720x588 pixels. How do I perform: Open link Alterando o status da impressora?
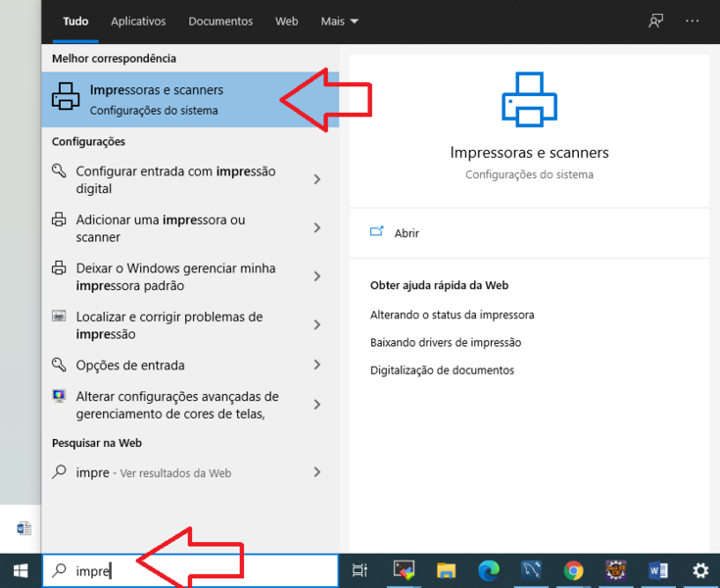pos(453,315)
